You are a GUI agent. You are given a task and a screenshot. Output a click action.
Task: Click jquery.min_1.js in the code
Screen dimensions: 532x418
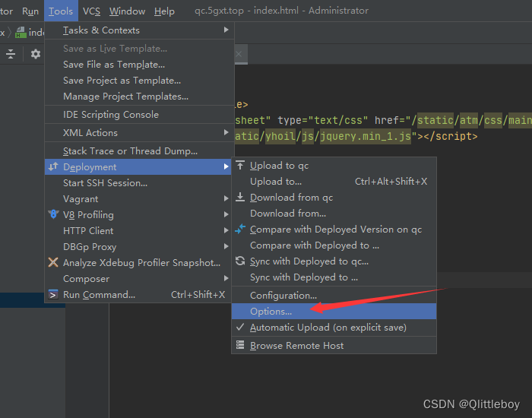(x=366, y=136)
